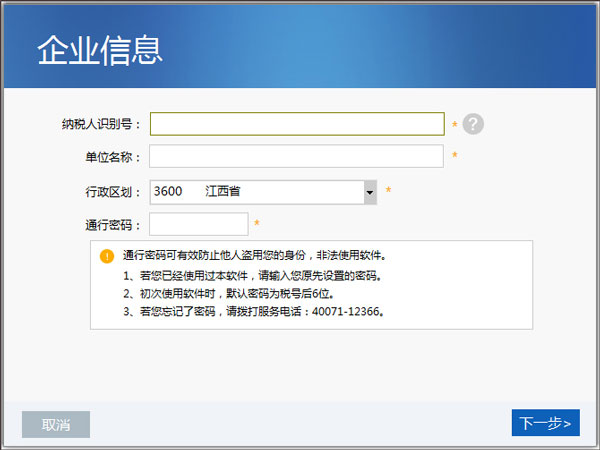600x450 pixels.
Task: Click the 取消 button
Action: 56,424
